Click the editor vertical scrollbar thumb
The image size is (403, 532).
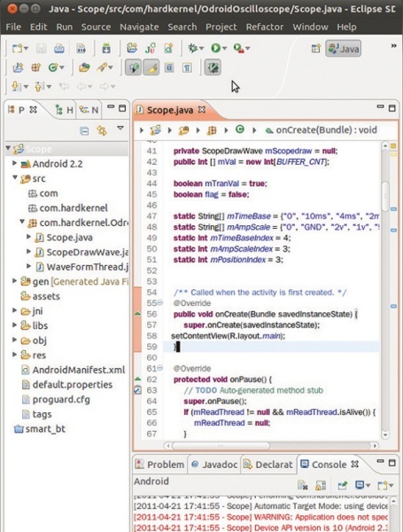click(x=385, y=196)
